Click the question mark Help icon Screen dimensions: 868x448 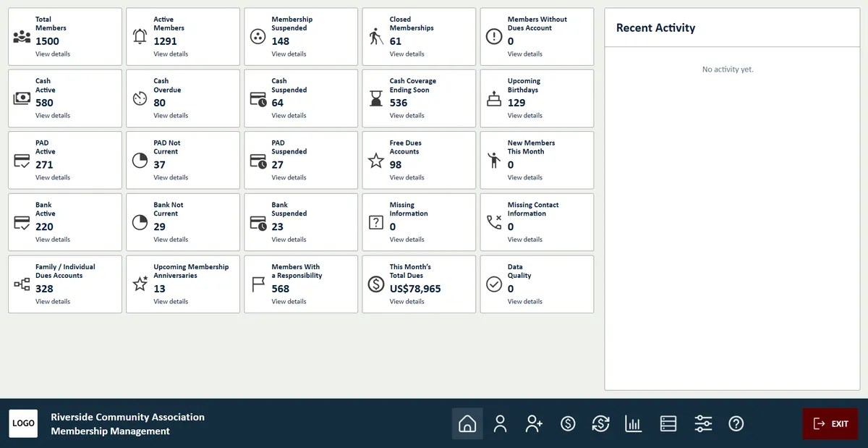(x=736, y=423)
